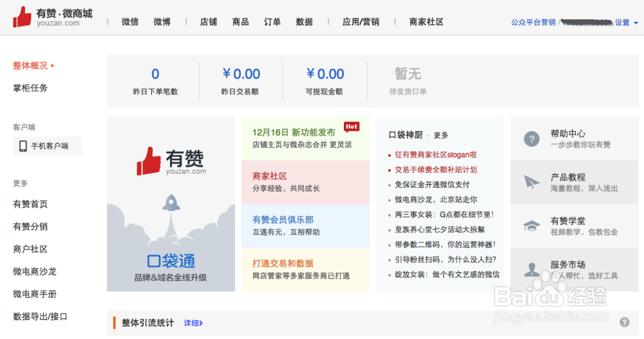Open the 商品 menu
The width and height of the screenshot is (644, 339).
pyautogui.click(x=240, y=22)
